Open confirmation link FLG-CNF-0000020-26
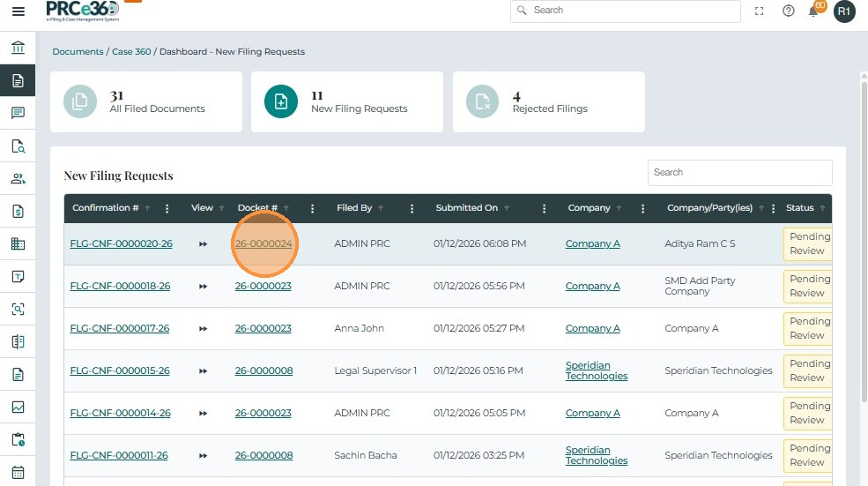Viewport: 868px width, 486px height. click(121, 244)
